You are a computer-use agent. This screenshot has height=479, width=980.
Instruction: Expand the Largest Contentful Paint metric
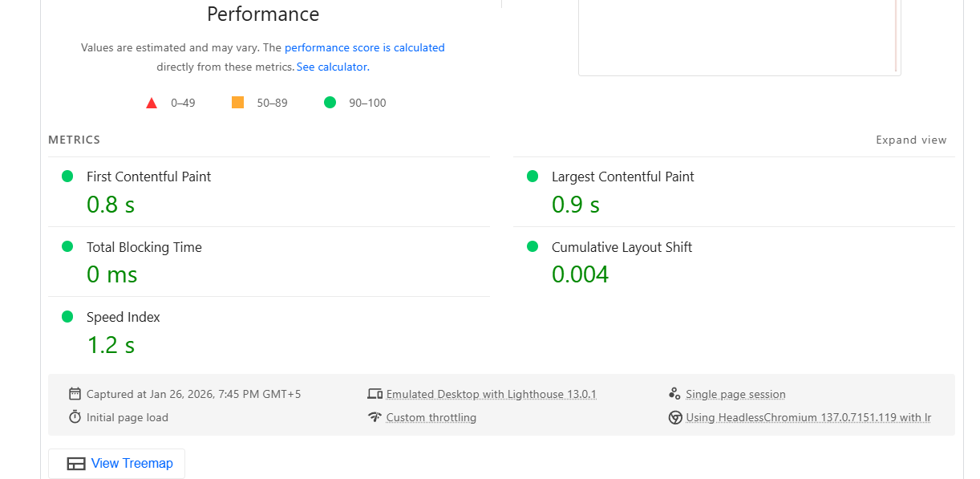click(x=622, y=177)
